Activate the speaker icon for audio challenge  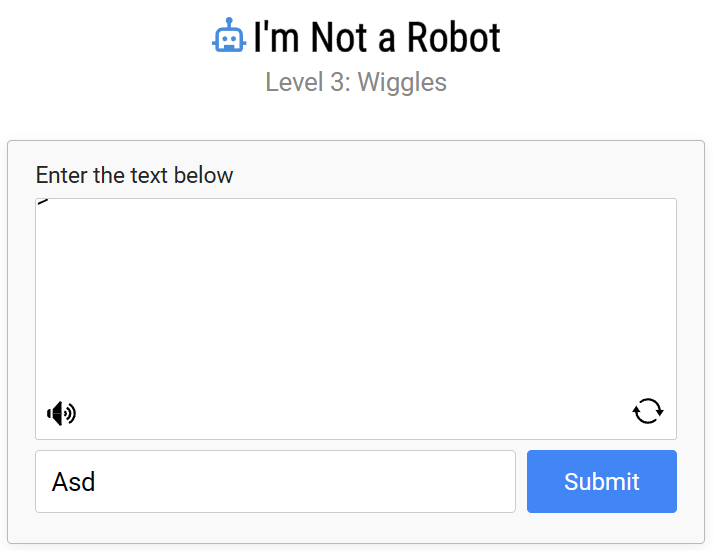coord(61,413)
